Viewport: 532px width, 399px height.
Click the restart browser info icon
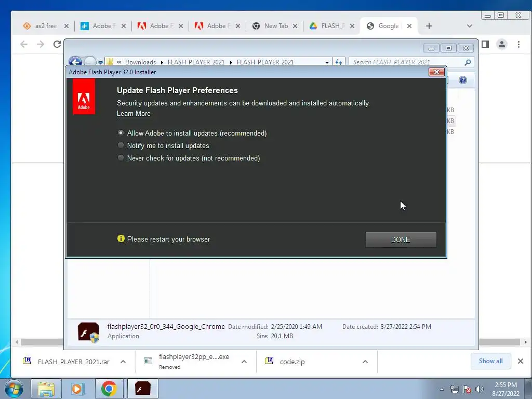[121, 238]
